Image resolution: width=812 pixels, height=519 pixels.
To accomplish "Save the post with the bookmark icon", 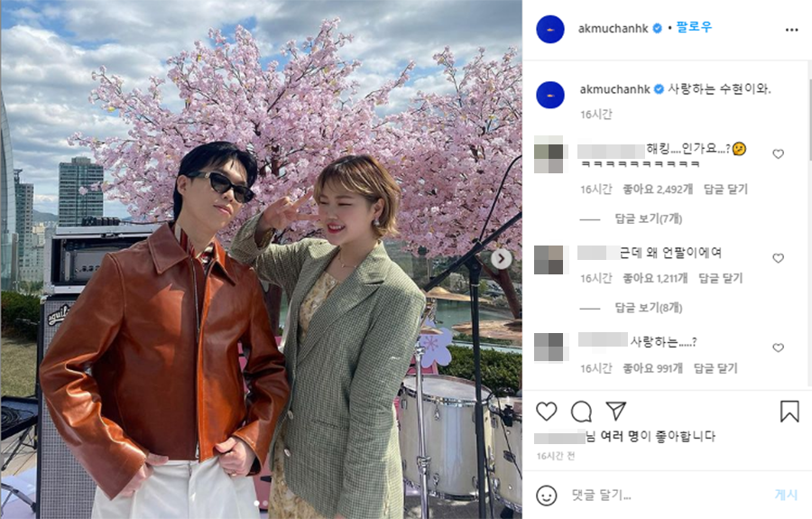I will point(789,412).
